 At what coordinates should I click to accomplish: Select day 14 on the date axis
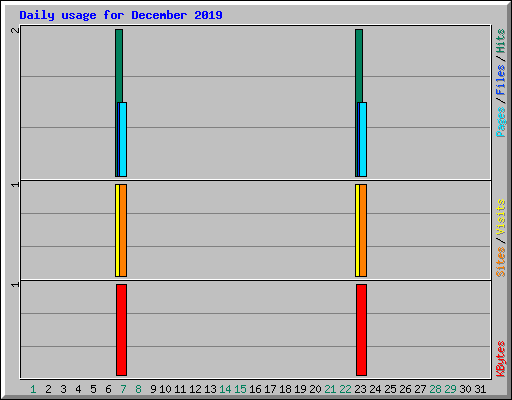click(225, 389)
